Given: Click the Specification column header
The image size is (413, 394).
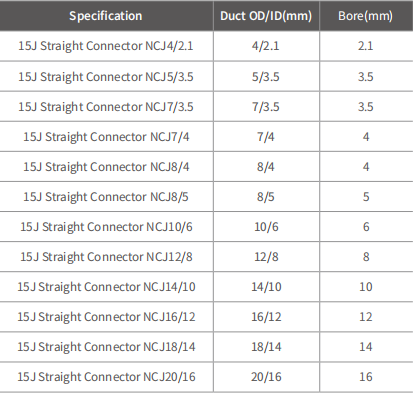Looking at the screenshot, I should tap(106, 16).
